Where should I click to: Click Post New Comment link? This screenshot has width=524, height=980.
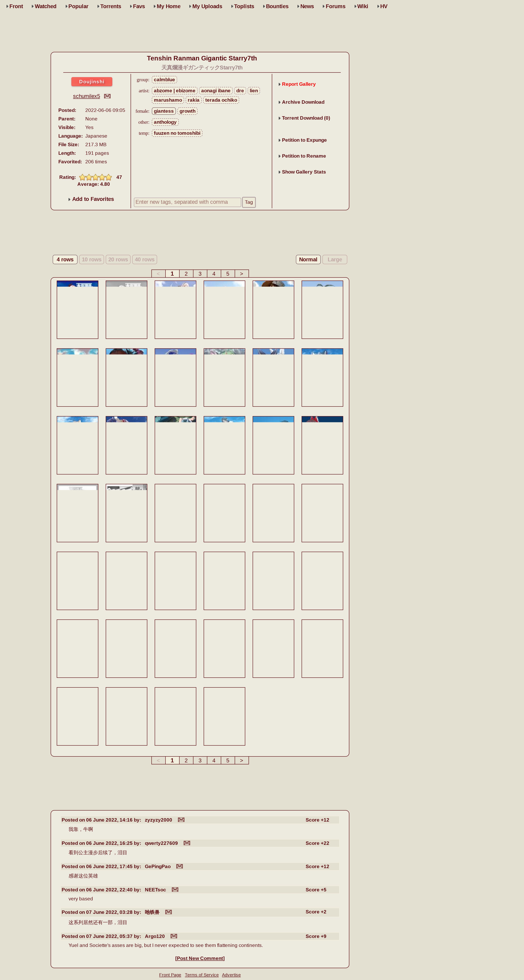pyautogui.click(x=200, y=958)
